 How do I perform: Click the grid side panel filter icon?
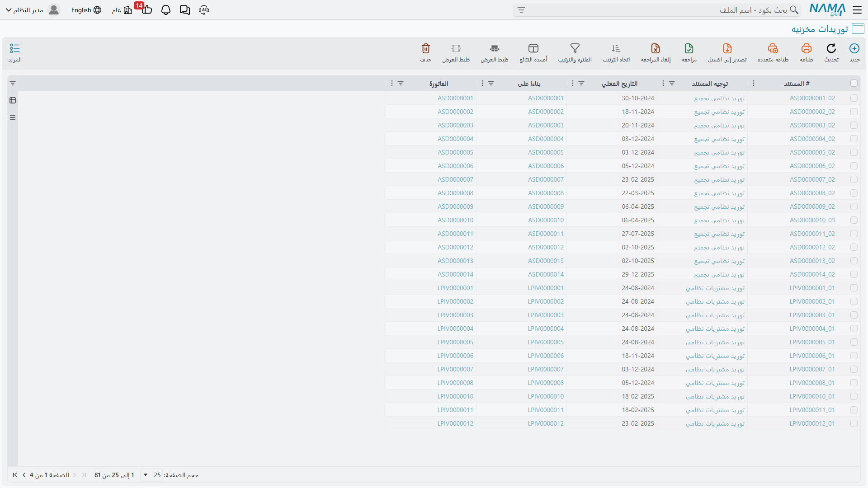point(13,83)
